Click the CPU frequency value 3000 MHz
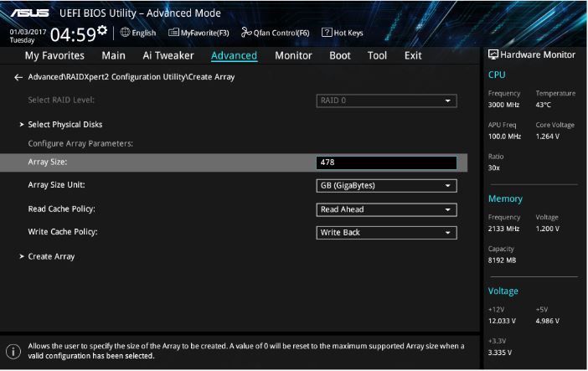 (x=503, y=105)
